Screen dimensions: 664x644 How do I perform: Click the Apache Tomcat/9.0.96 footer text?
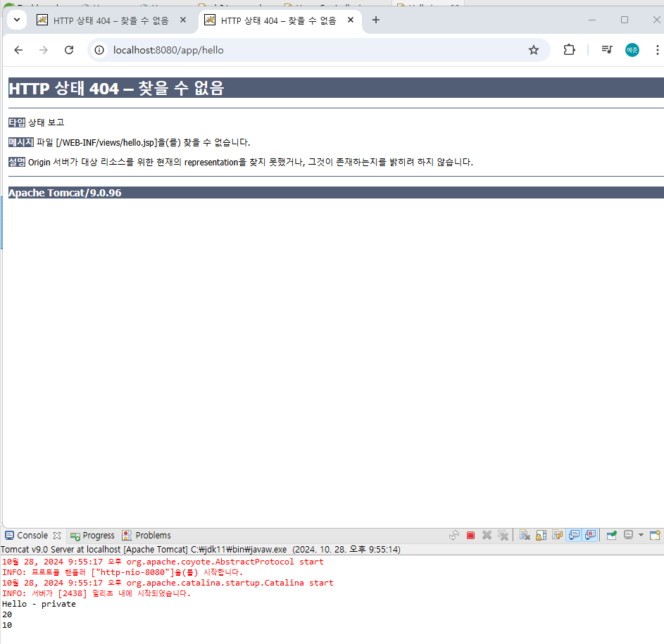65,193
